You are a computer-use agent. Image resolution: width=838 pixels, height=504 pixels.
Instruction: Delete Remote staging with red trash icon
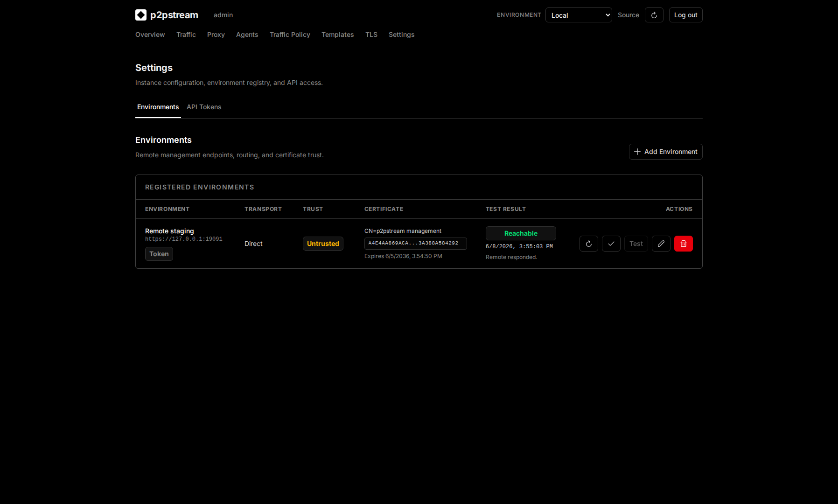point(684,244)
